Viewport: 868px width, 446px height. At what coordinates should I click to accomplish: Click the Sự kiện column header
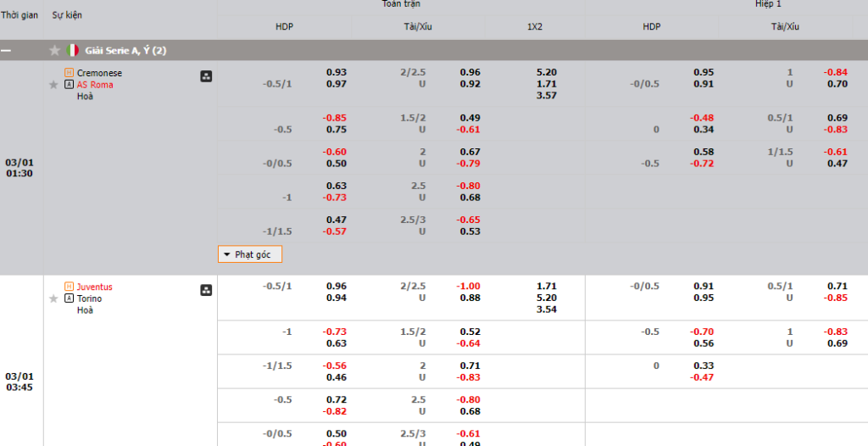(x=67, y=15)
